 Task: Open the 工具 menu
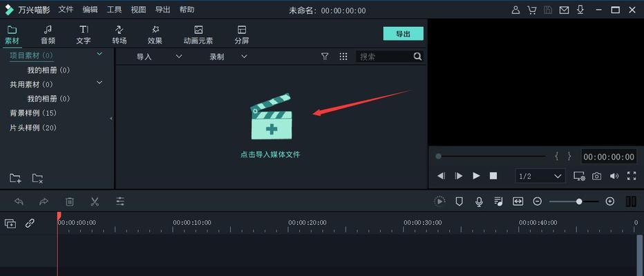pyautogui.click(x=114, y=10)
